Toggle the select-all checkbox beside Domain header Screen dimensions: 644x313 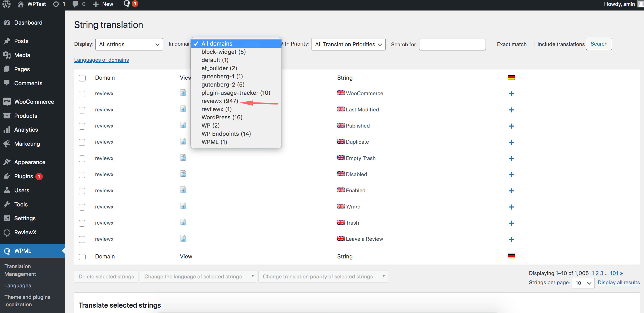pyautogui.click(x=82, y=78)
